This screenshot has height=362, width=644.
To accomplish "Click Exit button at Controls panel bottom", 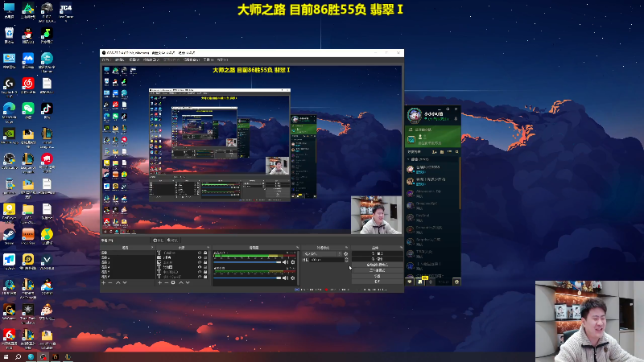I will [378, 282].
